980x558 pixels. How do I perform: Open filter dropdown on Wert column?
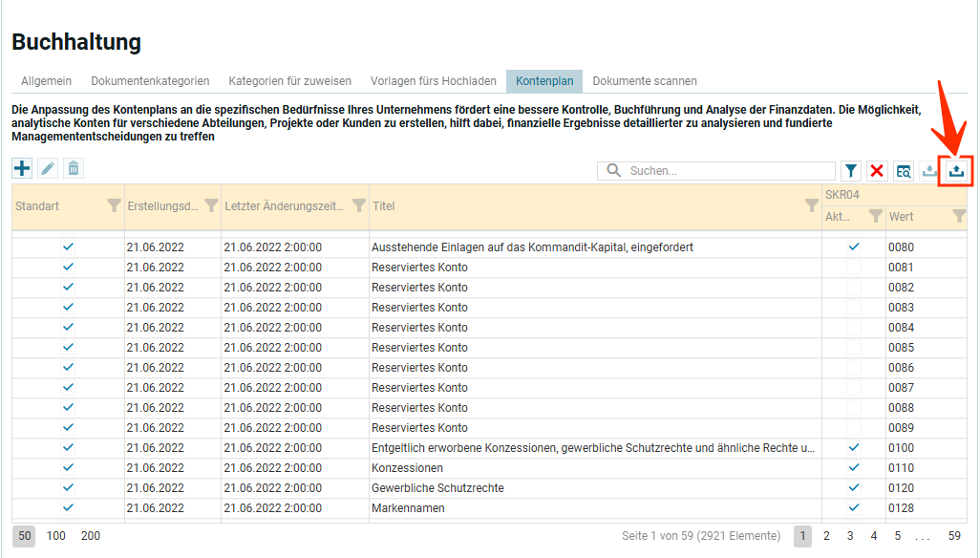(959, 217)
